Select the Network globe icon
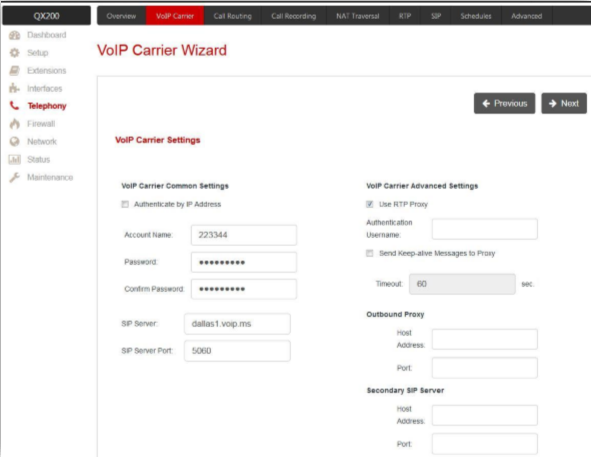The image size is (591, 457). point(14,141)
